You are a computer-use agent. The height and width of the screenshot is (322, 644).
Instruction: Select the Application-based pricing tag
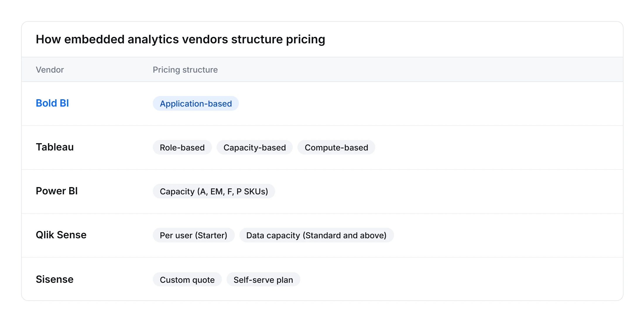[x=196, y=104]
